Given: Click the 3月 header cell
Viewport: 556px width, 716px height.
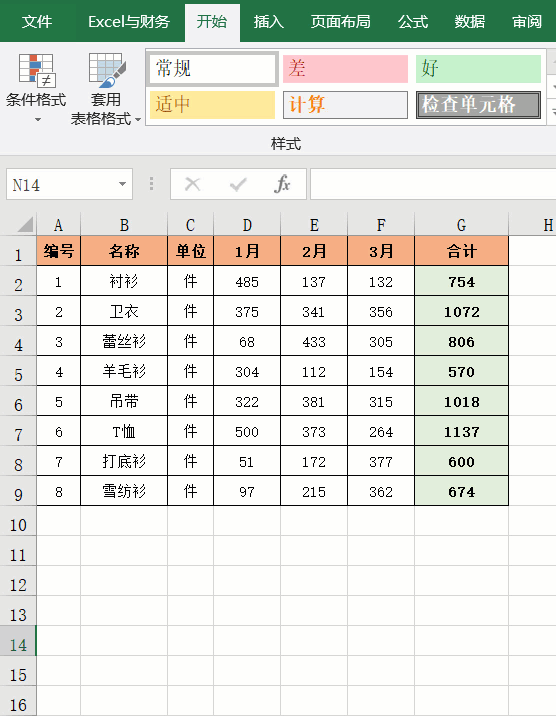Looking at the screenshot, I should (381, 251).
